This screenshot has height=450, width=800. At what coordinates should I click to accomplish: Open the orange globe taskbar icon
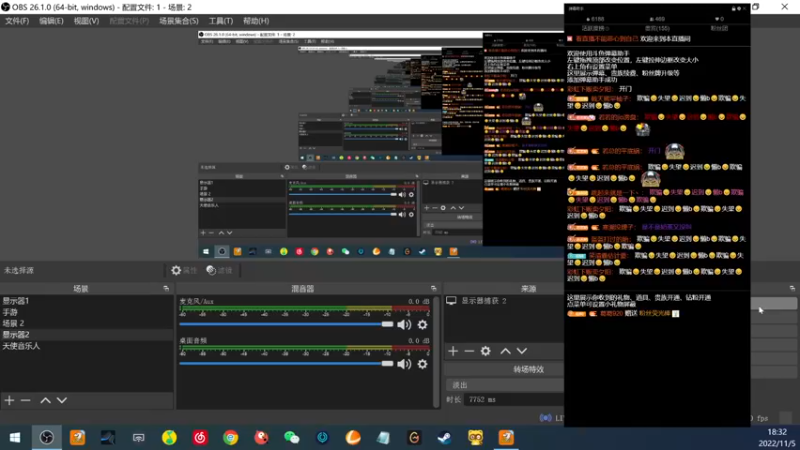353,438
